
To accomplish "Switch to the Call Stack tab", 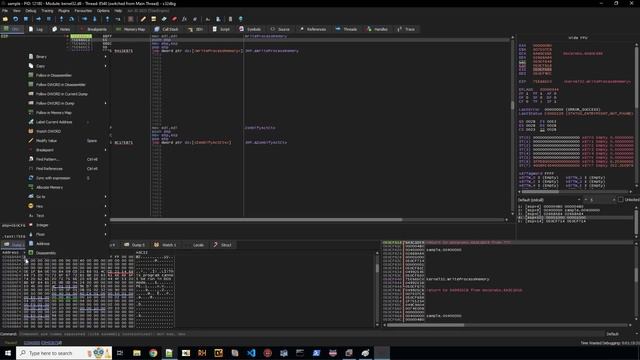I will click(x=167, y=29).
